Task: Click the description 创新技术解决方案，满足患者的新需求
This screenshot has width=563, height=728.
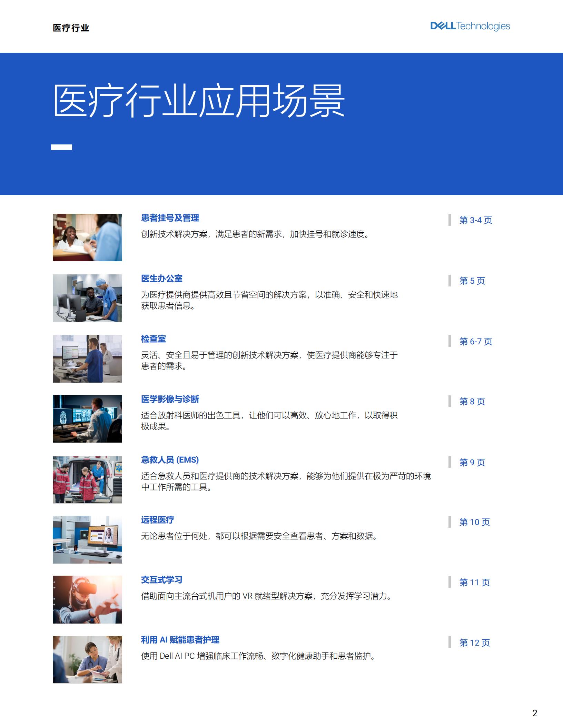Action: coord(255,234)
